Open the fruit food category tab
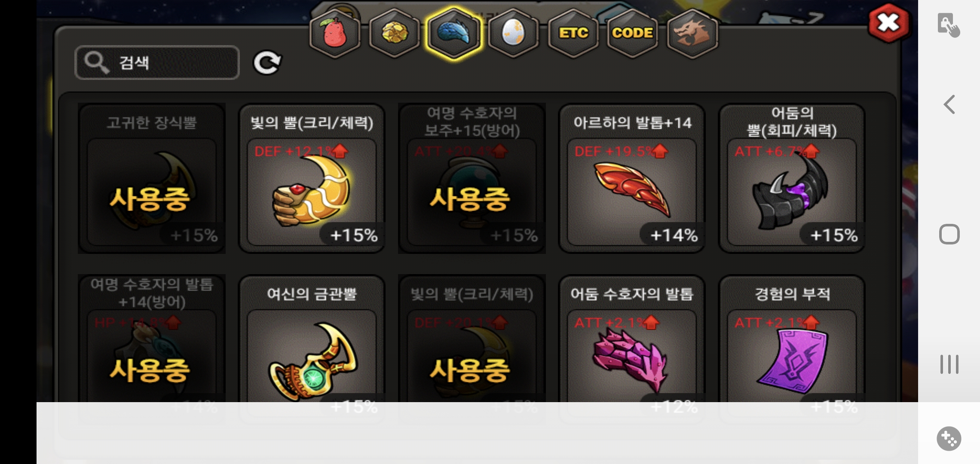The image size is (980, 464). pyautogui.click(x=335, y=34)
